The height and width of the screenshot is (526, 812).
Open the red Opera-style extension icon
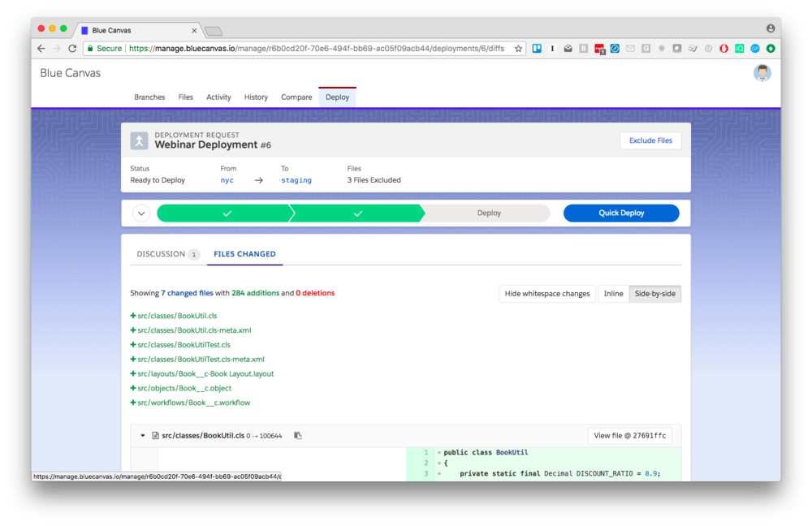[724, 49]
